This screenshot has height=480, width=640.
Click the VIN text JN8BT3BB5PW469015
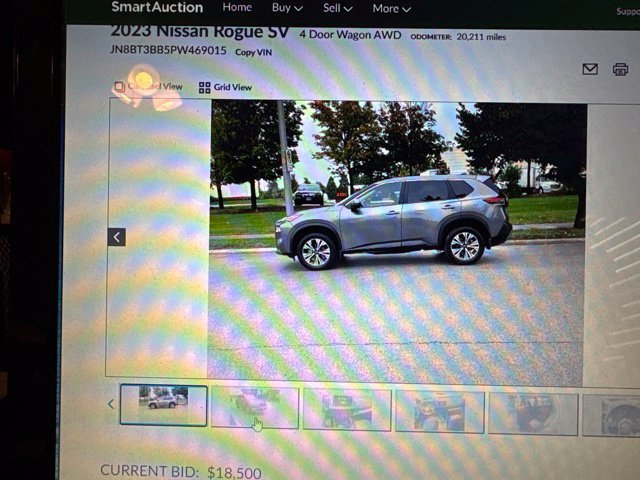tap(168, 50)
